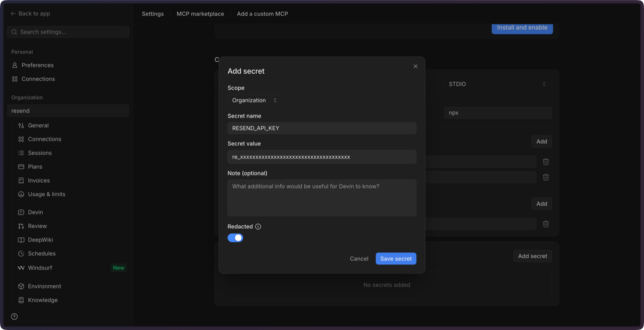The height and width of the screenshot is (330, 644).
Task: Click the Review pull-request icon
Action: [x=21, y=226]
